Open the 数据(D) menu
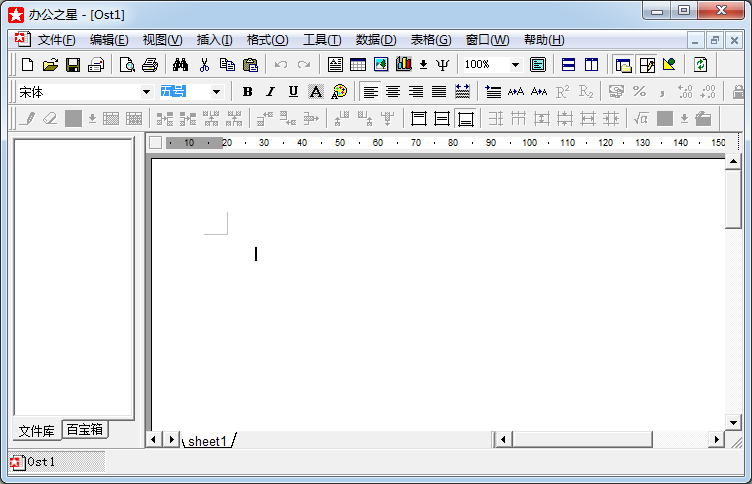Image resolution: width=752 pixels, height=484 pixels. pos(376,40)
